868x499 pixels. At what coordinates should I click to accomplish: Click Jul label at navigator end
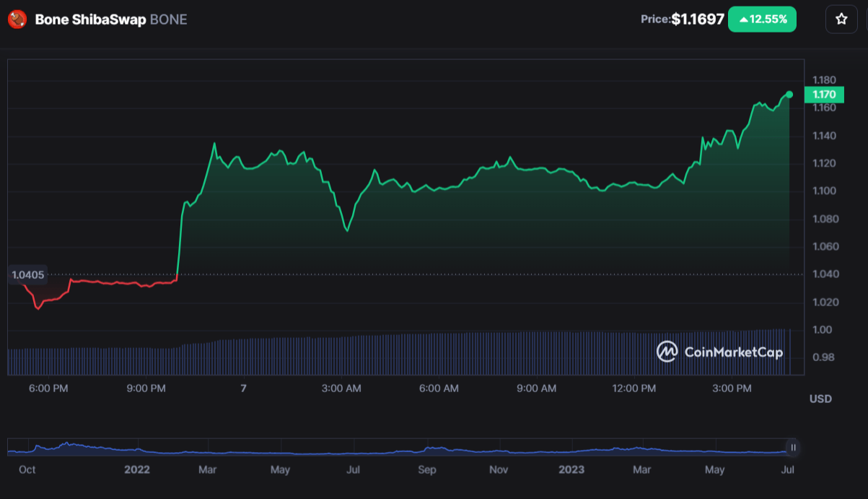788,469
